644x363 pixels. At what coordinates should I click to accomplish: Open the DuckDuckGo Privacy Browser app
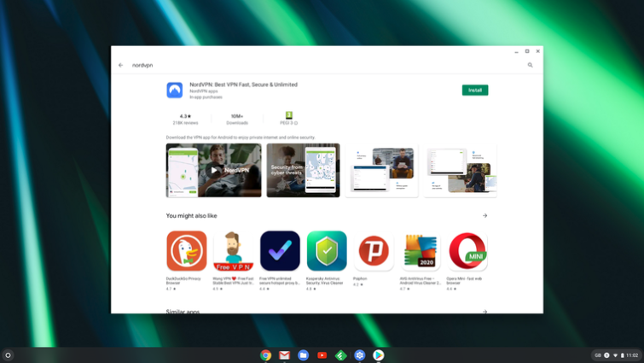186,251
